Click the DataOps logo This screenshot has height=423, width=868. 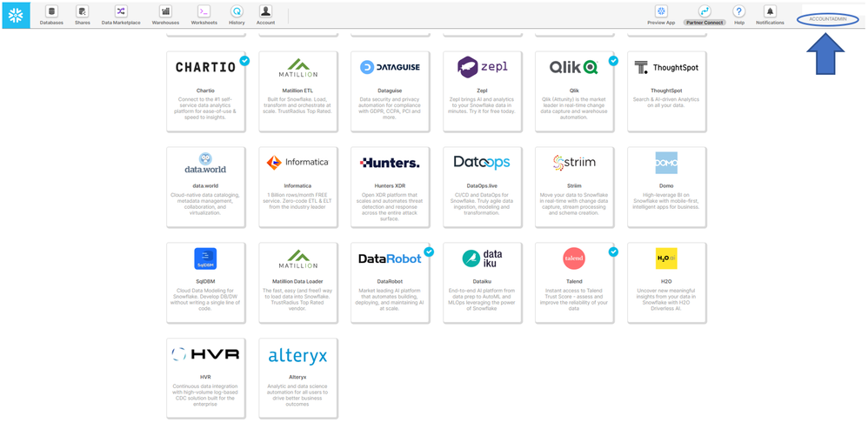point(482,162)
